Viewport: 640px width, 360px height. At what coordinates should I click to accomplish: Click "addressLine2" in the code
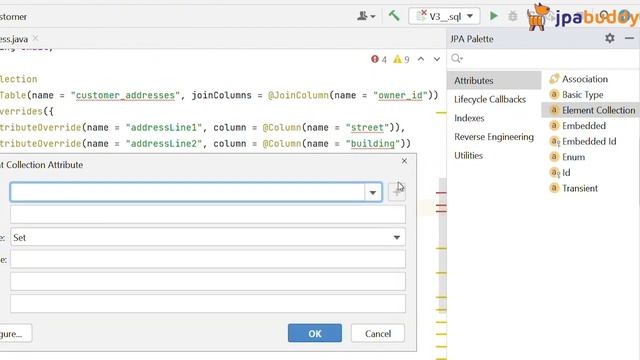click(x=164, y=144)
